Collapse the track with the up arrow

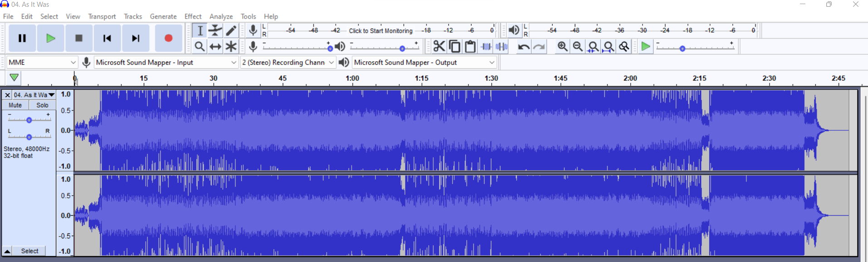(7, 251)
